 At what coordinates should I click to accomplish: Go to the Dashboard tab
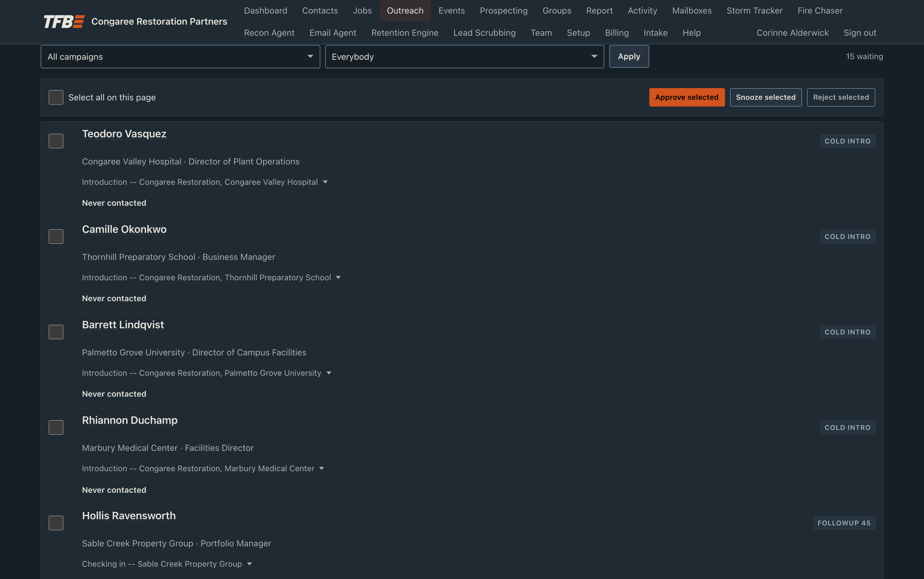coord(265,11)
